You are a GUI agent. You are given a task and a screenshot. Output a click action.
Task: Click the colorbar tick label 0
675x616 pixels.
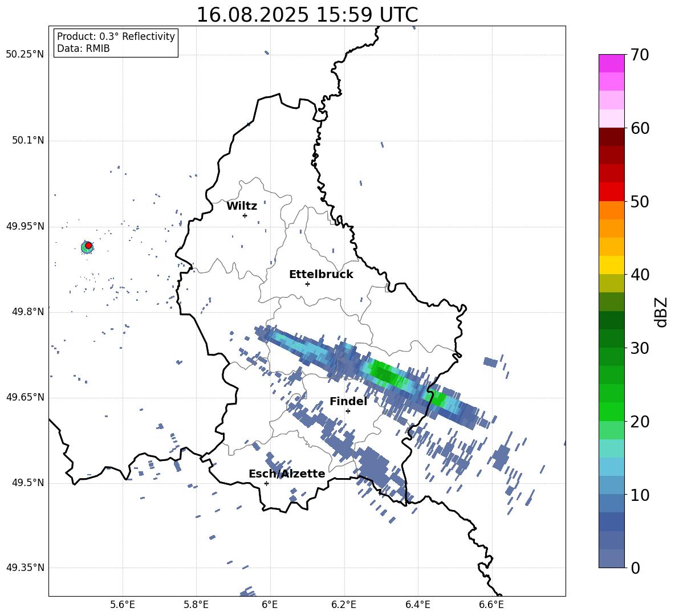[x=636, y=568]
